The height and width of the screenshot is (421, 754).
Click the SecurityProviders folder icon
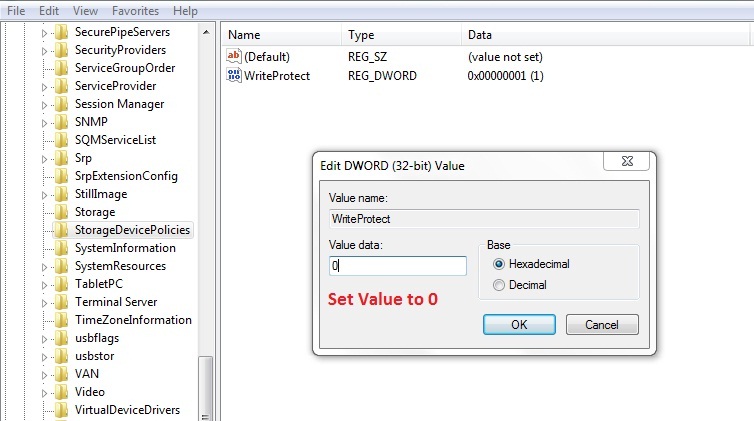point(62,50)
